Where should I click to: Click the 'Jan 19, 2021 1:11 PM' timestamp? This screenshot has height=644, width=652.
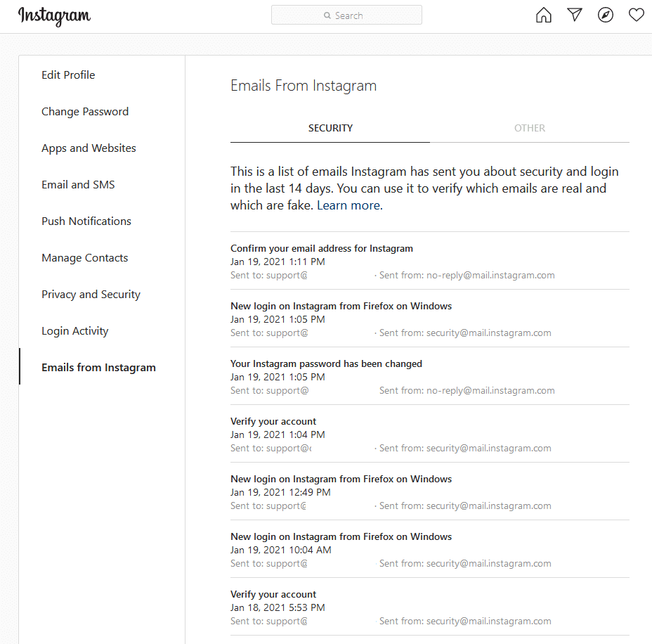point(278,262)
